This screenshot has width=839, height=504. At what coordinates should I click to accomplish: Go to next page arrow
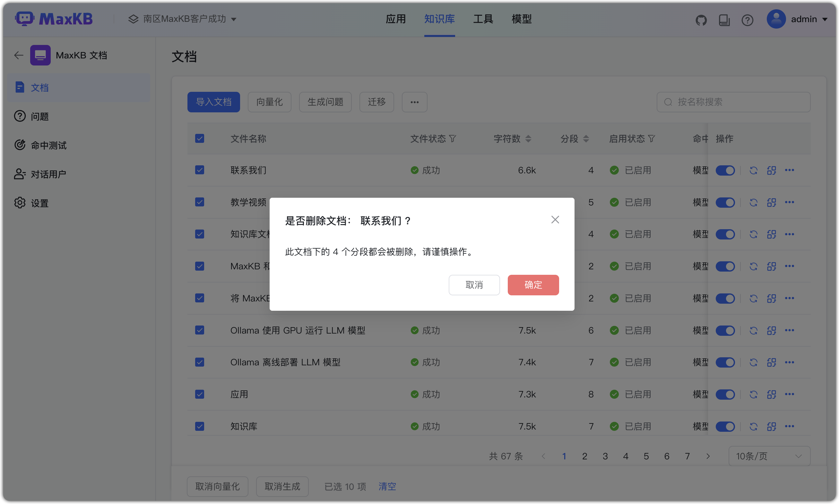click(x=708, y=456)
